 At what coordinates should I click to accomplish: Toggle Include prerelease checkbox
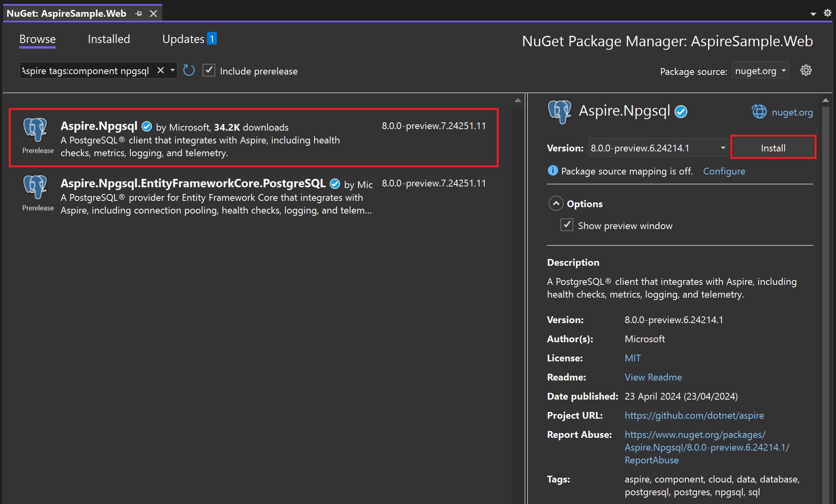(x=209, y=71)
